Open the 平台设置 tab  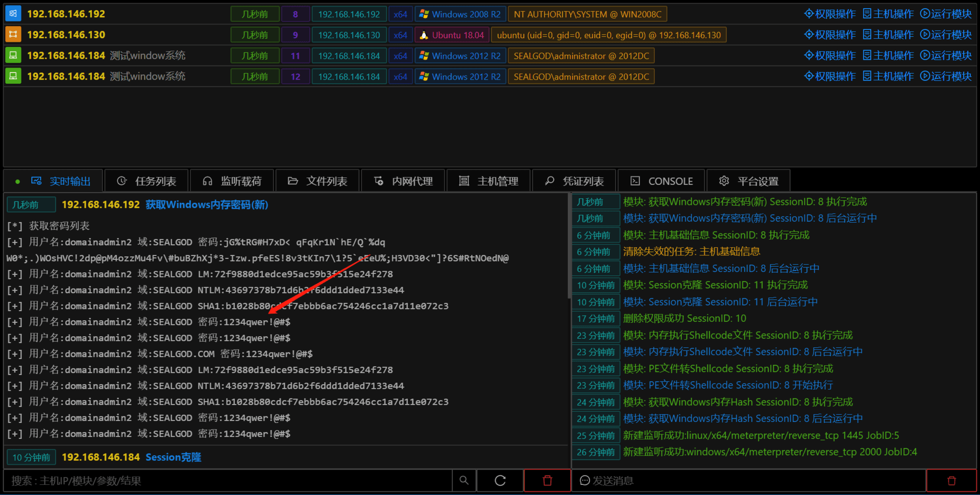click(x=749, y=181)
